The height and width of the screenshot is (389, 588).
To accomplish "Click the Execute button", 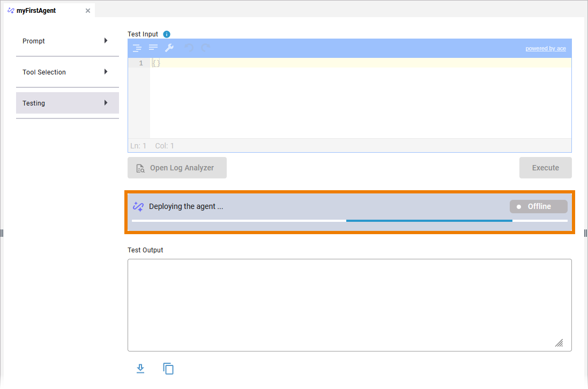I will coord(545,168).
